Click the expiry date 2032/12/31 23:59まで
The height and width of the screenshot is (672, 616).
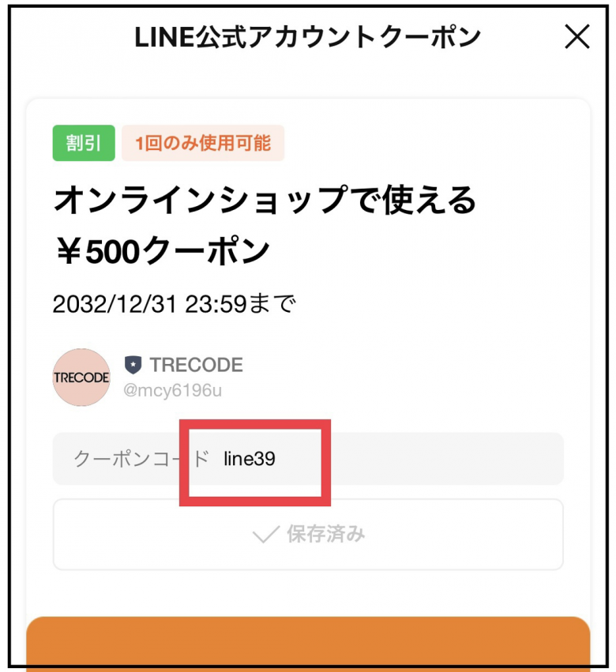coord(174,304)
